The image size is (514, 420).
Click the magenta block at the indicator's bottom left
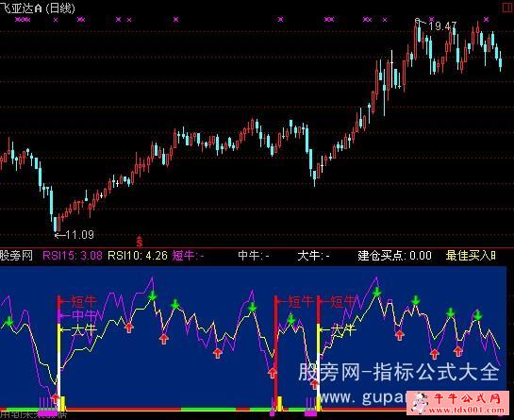coord(48,413)
